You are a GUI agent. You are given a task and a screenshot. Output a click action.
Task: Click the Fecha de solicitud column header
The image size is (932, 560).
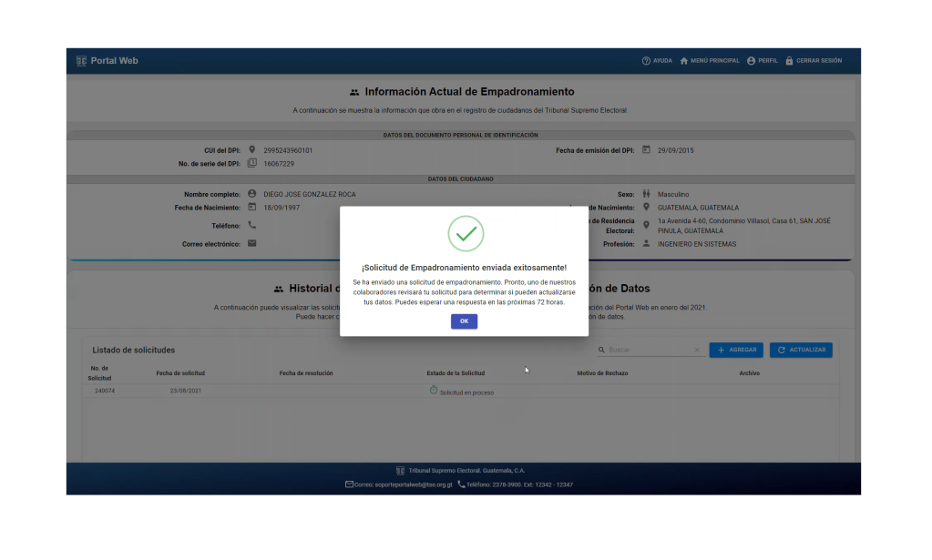(180, 373)
